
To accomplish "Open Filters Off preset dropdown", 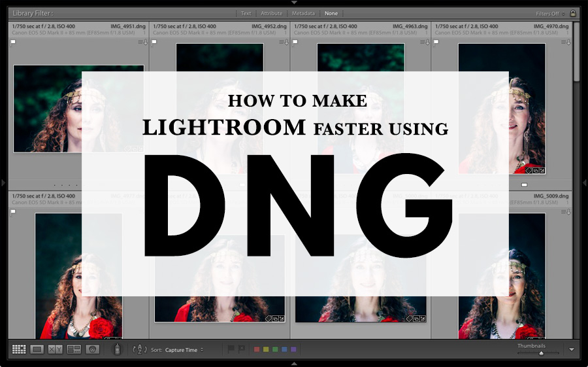I will (550, 14).
